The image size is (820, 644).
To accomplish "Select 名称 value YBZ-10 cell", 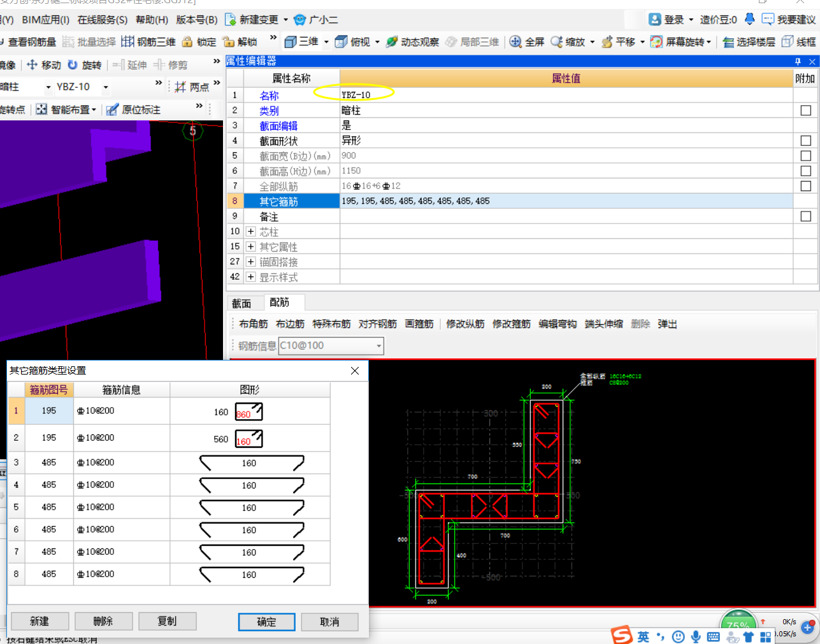I will pos(566,95).
